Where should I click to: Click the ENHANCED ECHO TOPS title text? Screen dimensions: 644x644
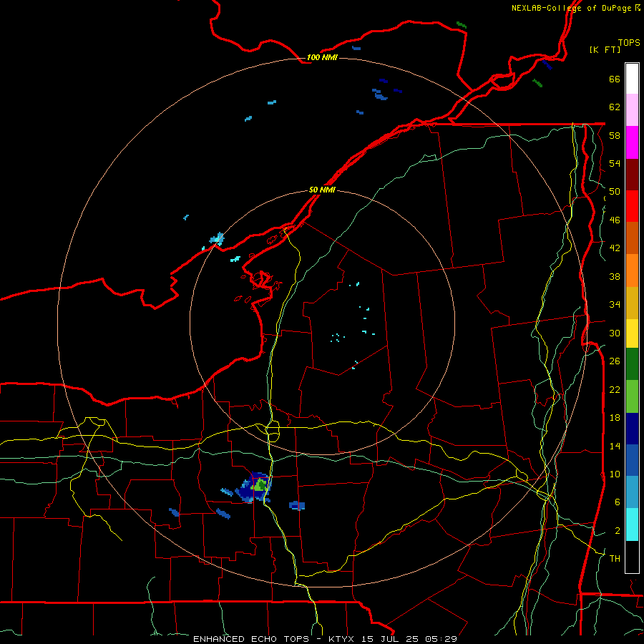[251, 639]
